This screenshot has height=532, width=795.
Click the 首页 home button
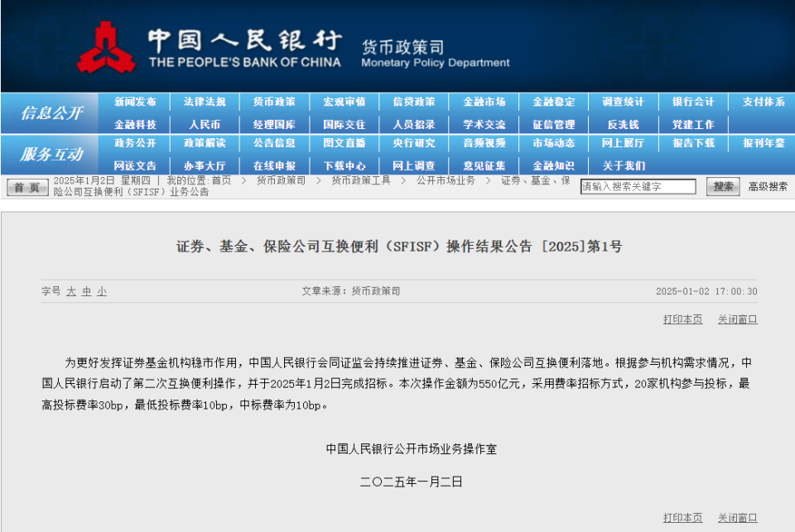(x=27, y=186)
